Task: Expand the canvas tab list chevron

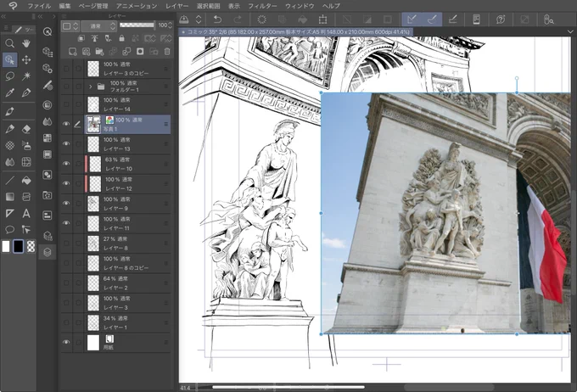Action: (570, 32)
